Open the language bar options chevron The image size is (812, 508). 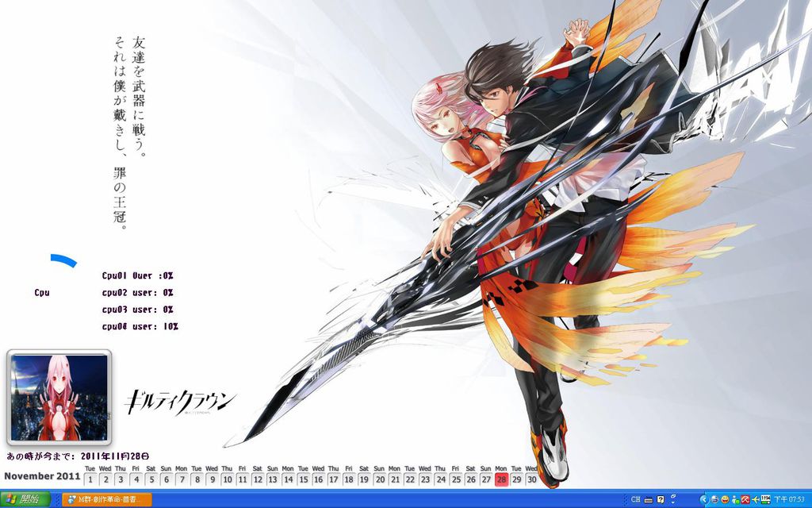coord(673,501)
